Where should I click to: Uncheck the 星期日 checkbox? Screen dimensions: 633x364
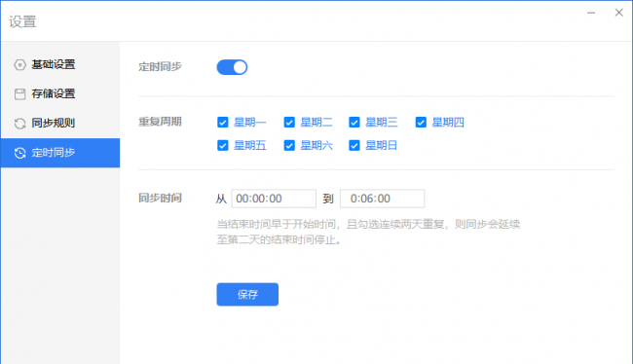tap(354, 145)
